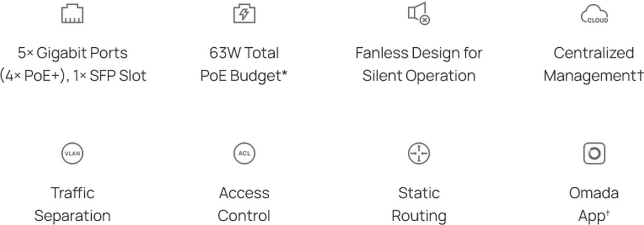Click the PoE power budget icon

[x=244, y=13]
